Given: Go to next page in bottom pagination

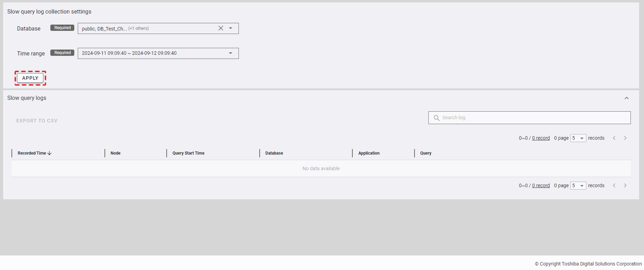Looking at the screenshot, I should (x=625, y=186).
